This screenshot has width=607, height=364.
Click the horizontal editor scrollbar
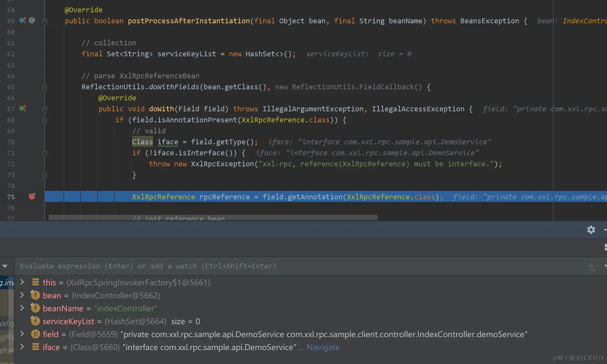click(x=213, y=217)
